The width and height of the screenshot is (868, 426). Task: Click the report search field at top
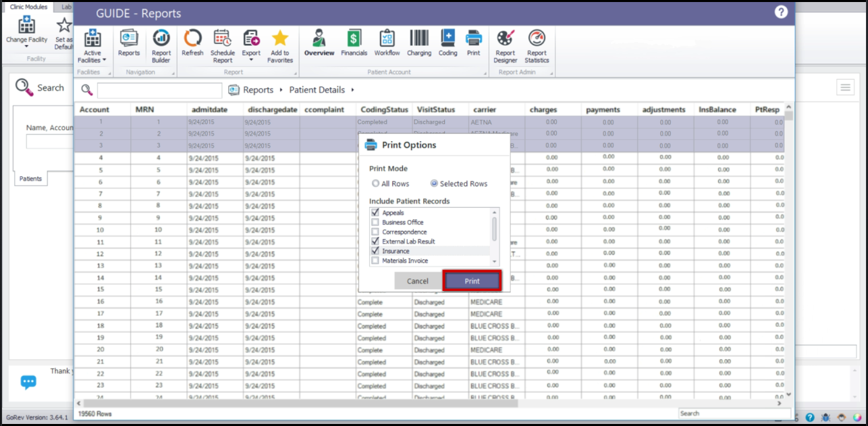pos(159,90)
